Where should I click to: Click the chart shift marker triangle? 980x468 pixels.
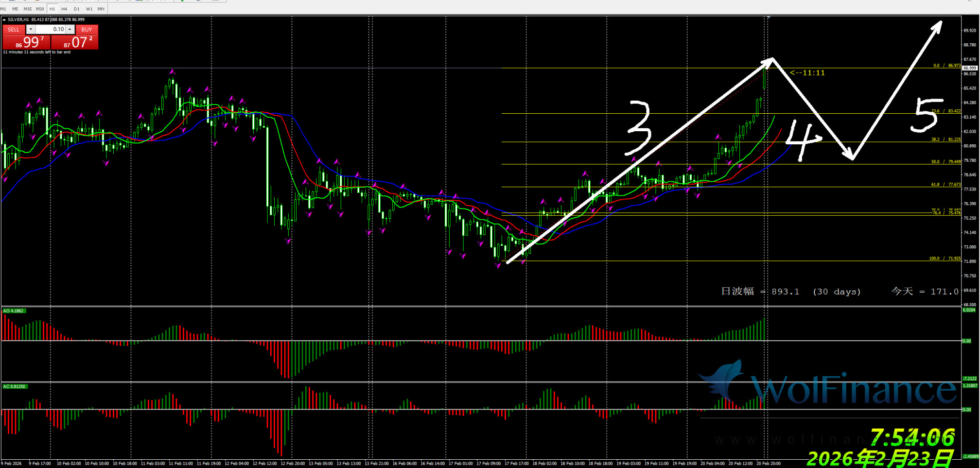tap(768, 17)
